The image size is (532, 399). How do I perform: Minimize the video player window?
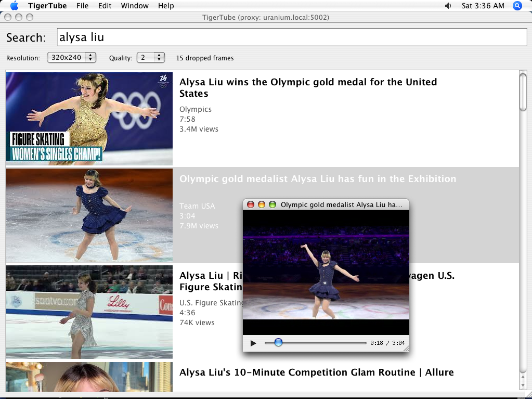261,204
